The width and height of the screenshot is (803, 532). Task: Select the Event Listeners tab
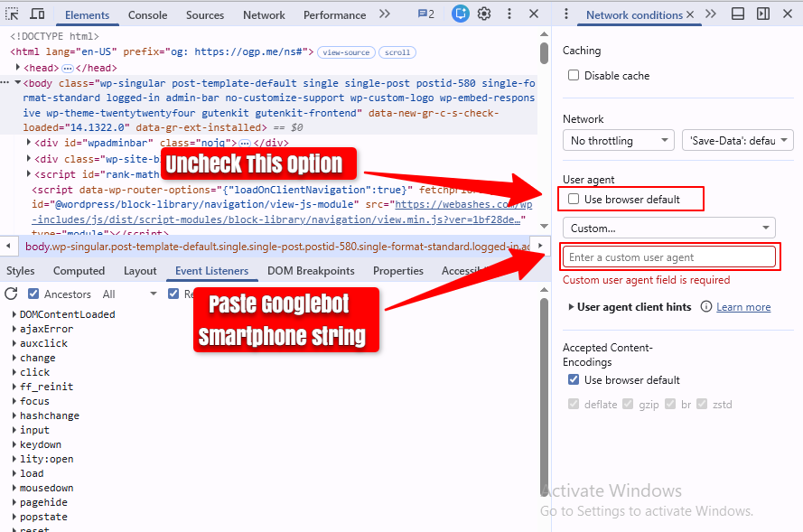coord(211,271)
